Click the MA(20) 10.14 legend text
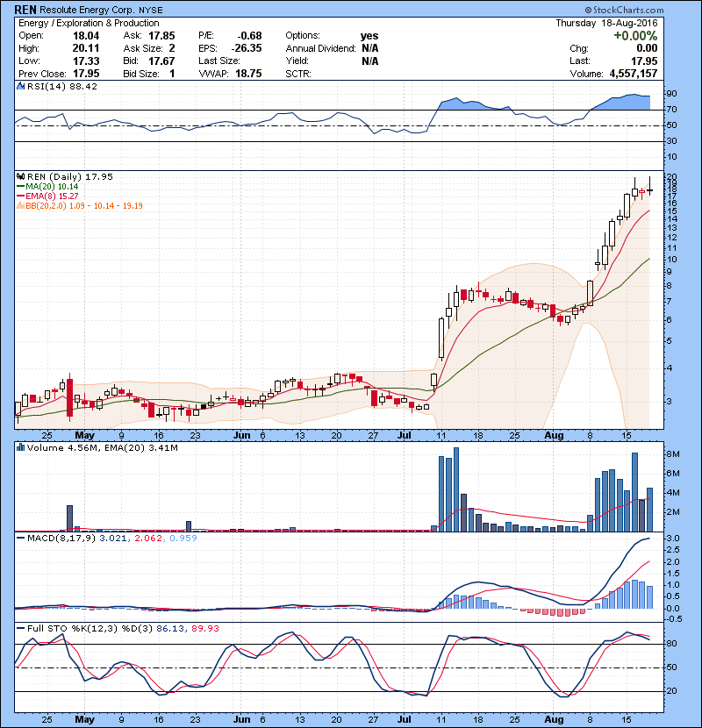The height and width of the screenshot is (728, 702). tap(52, 187)
